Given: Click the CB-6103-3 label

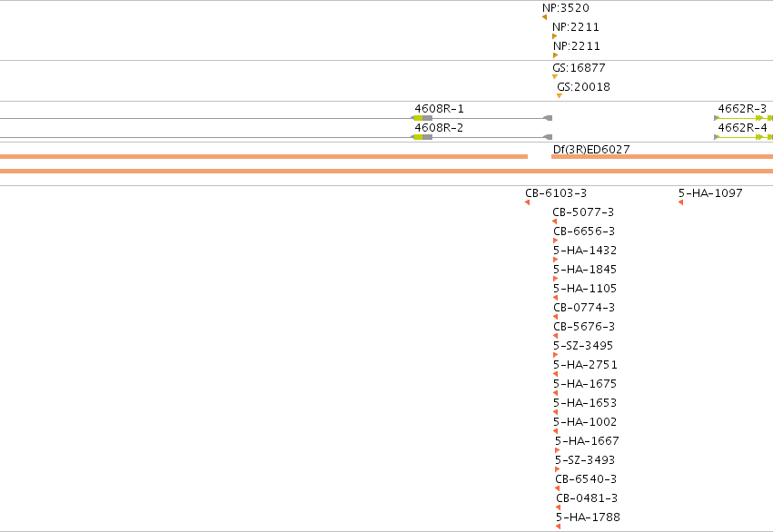Looking at the screenshot, I should point(556,193).
